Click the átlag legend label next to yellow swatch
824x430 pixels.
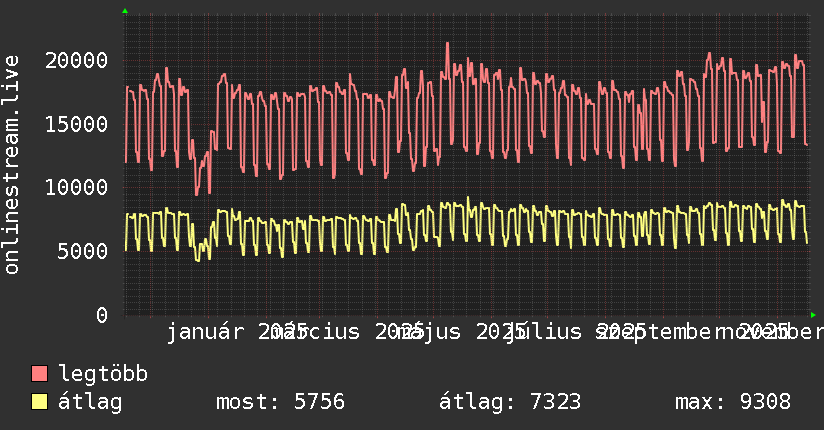pos(90,402)
